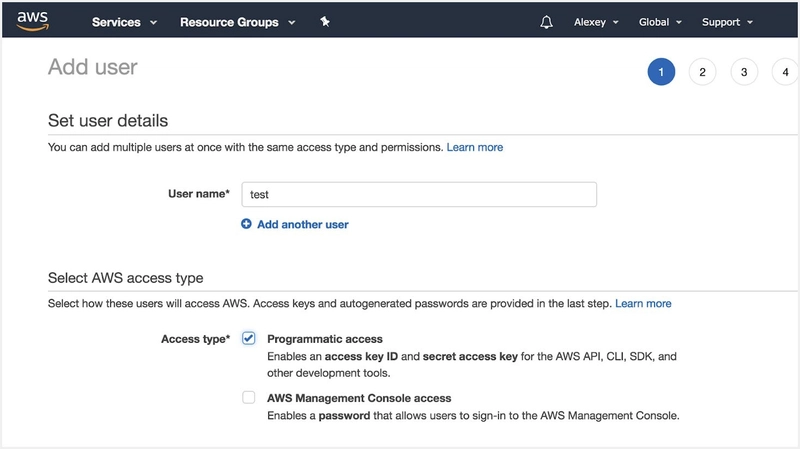
Task: Open the Global region menu
Action: click(x=660, y=22)
